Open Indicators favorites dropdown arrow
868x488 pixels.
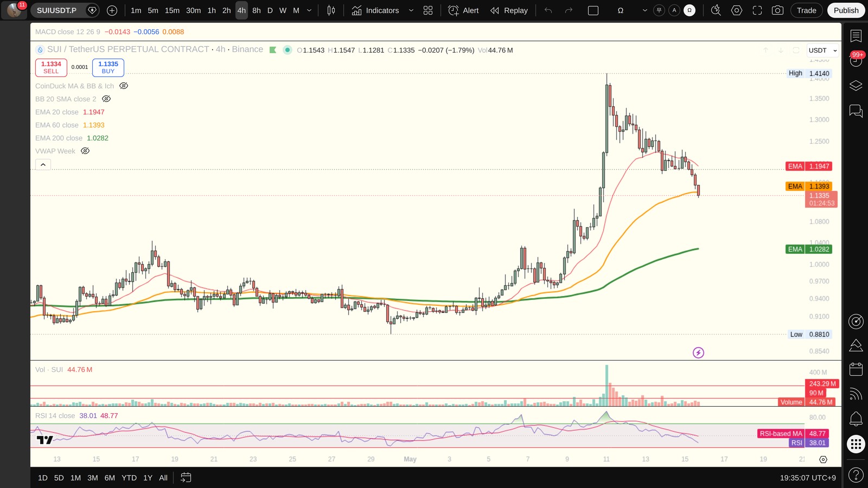tap(411, 10)
